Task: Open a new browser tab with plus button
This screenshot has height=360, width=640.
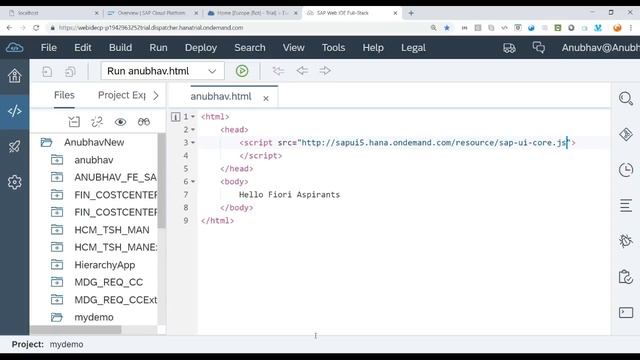Action: click(411, 13)
